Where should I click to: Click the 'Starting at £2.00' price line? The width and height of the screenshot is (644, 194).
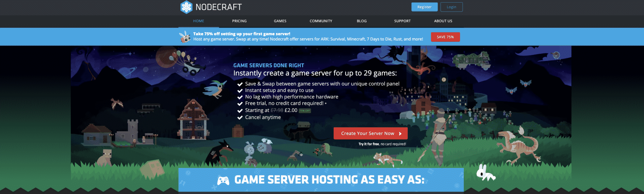[x=271, y=110]
